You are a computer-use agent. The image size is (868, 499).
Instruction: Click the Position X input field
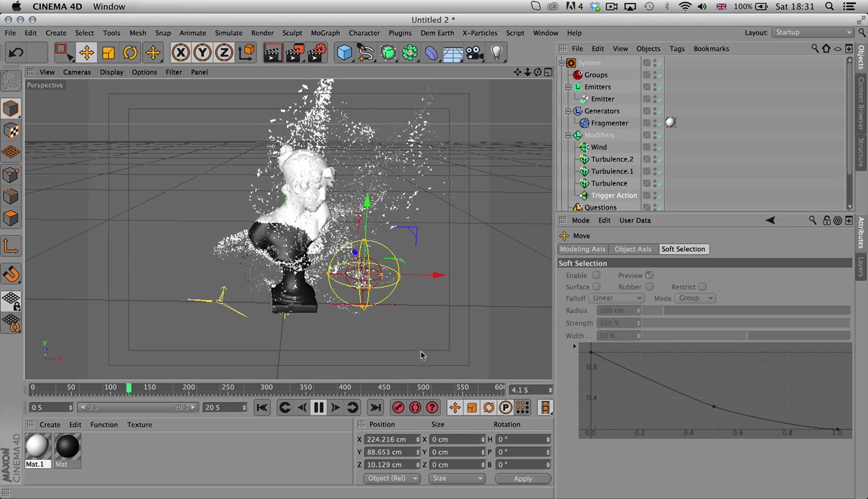coord(392,439)
